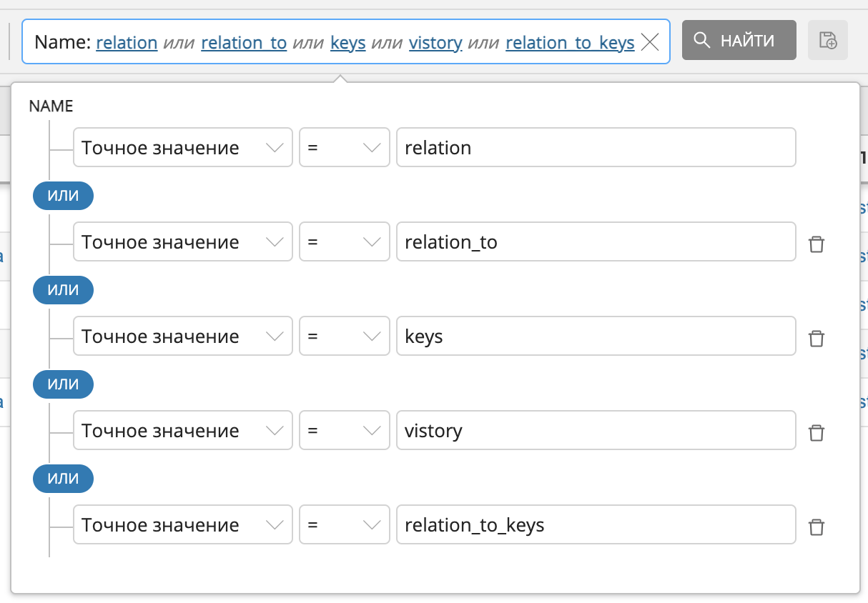Toggle ИЛИ operator above the keys row

63,290
